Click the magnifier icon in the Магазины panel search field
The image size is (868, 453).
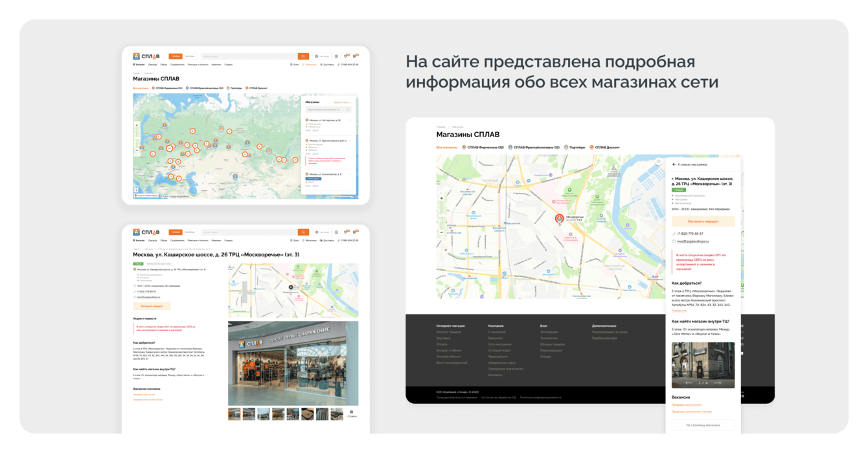[x=347, y=109]
